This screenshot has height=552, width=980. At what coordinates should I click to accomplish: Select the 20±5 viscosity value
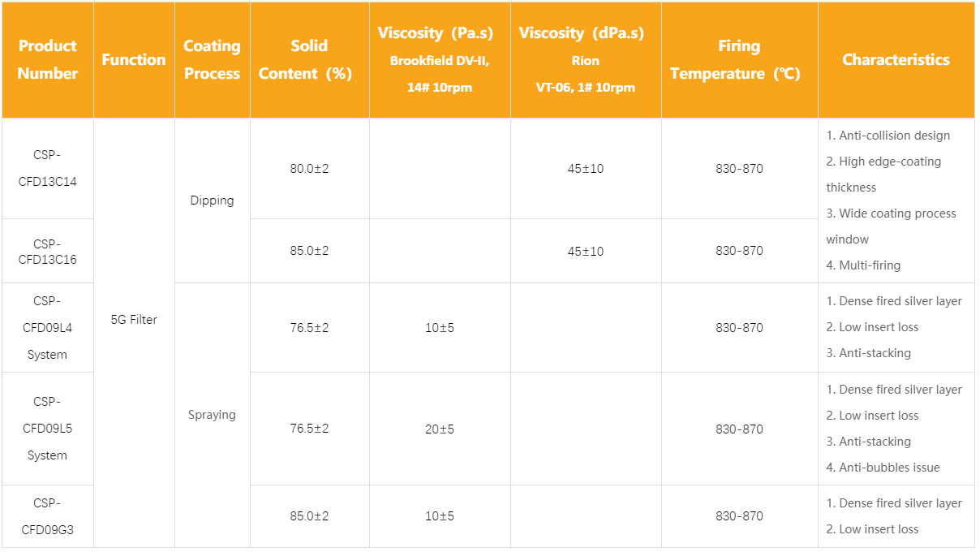point(439,429)
